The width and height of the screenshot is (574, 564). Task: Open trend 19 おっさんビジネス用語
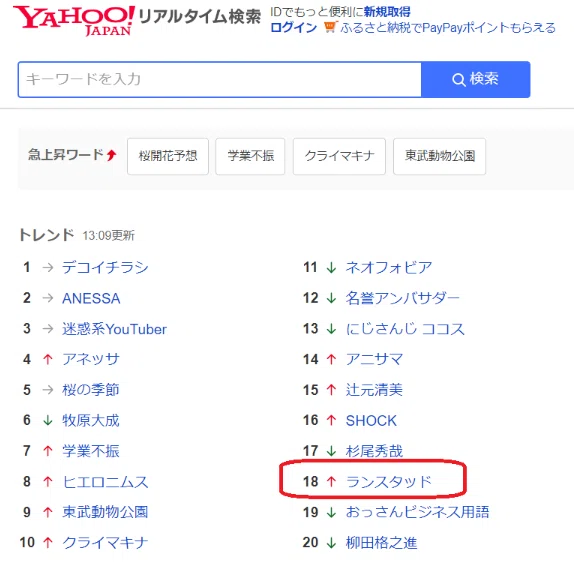tap(417, 512)
